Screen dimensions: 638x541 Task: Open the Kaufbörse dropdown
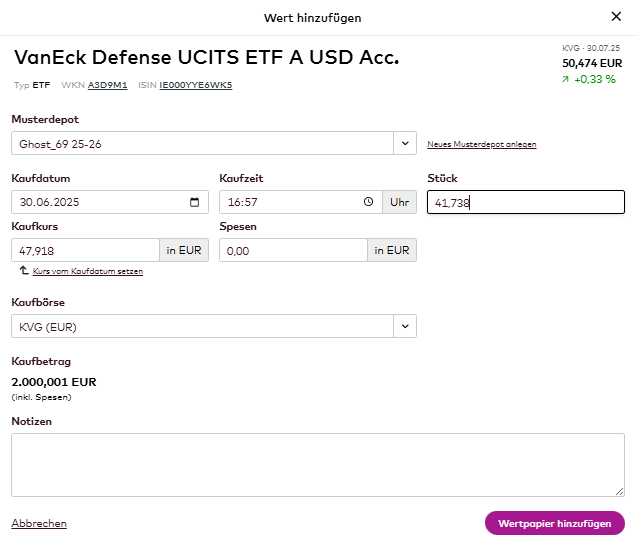click(x=405, y=326)
